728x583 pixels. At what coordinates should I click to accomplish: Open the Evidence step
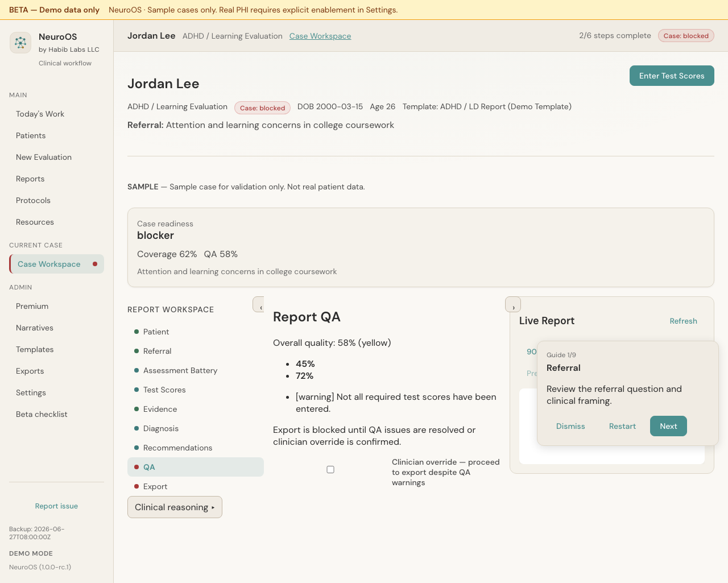196,409
